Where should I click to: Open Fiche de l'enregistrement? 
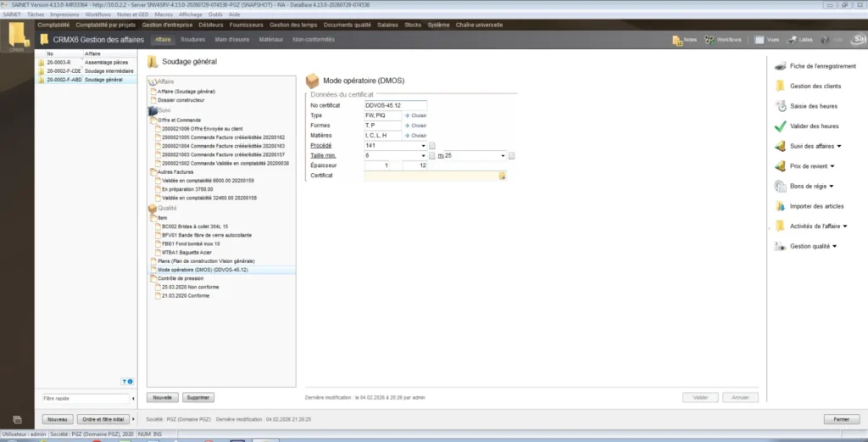(x=822, y=66)
